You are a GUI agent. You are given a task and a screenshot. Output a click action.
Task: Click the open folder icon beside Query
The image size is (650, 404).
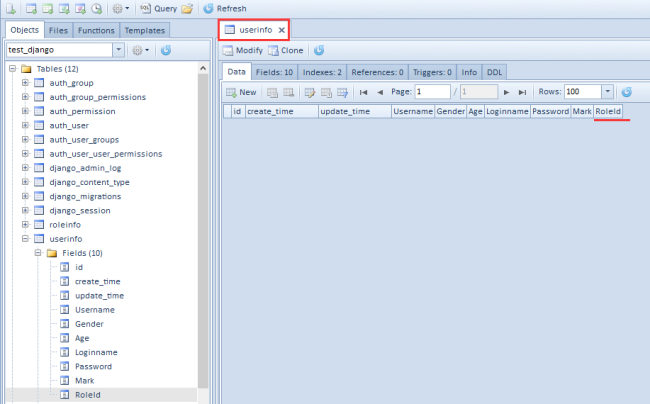(187, 8)
